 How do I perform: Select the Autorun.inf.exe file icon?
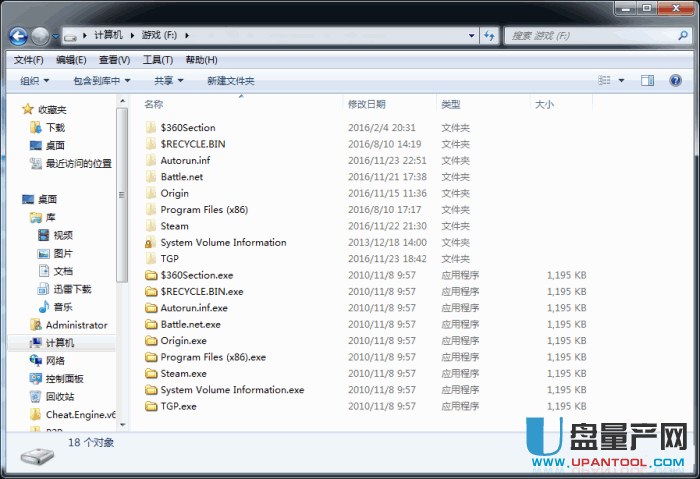pos(151,308)
